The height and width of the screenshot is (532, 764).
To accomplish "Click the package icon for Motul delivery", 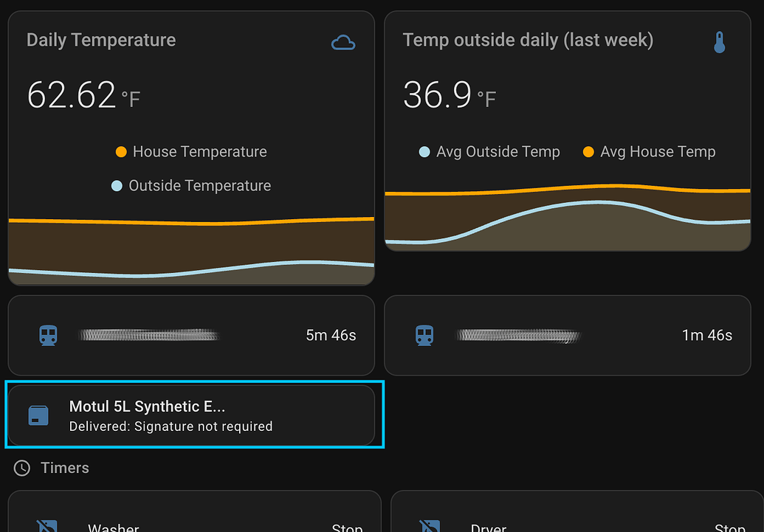I will 38,415.
